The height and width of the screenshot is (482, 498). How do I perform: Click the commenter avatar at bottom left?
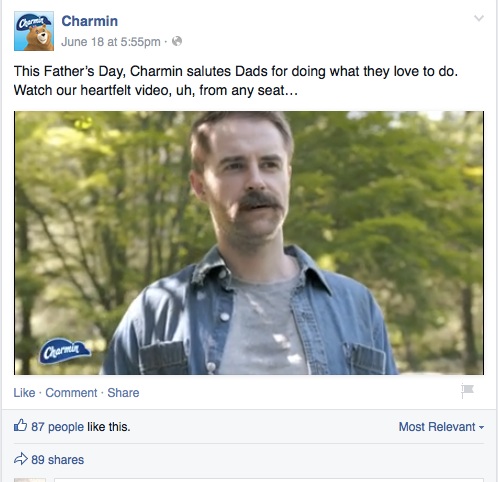30,480
